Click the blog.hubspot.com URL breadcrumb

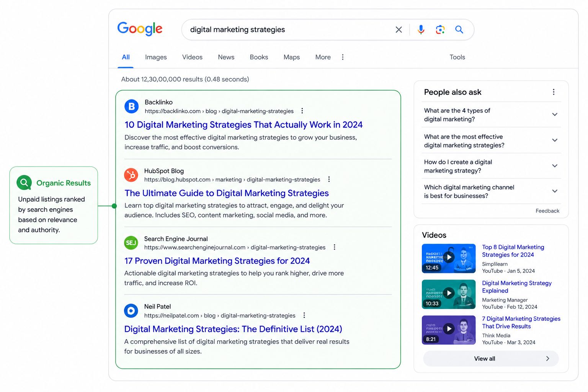point(232,180)
